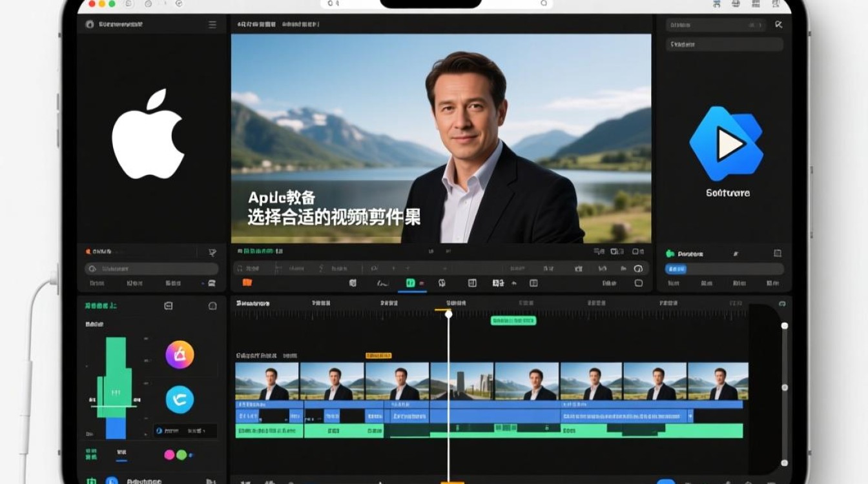
Task: Click the icon beside the right panel search field
Action: (x=778, y=25)
